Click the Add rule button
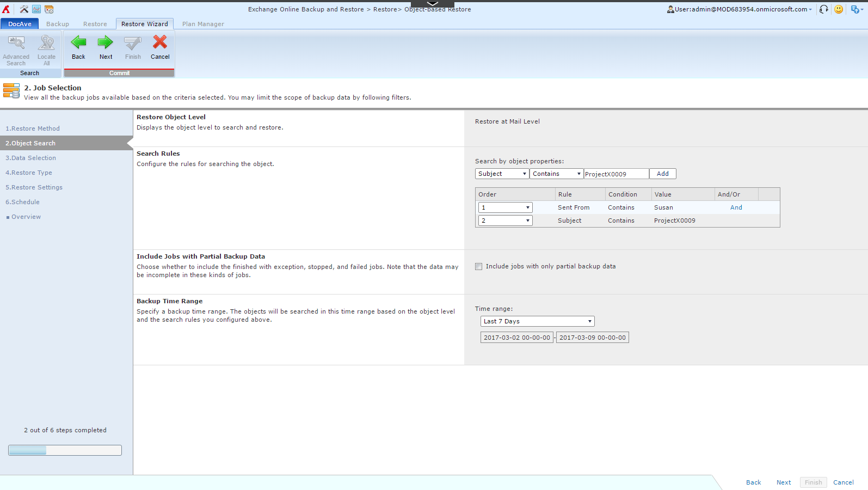The width and height of the screenshot is (868, 490). (663, 174)
